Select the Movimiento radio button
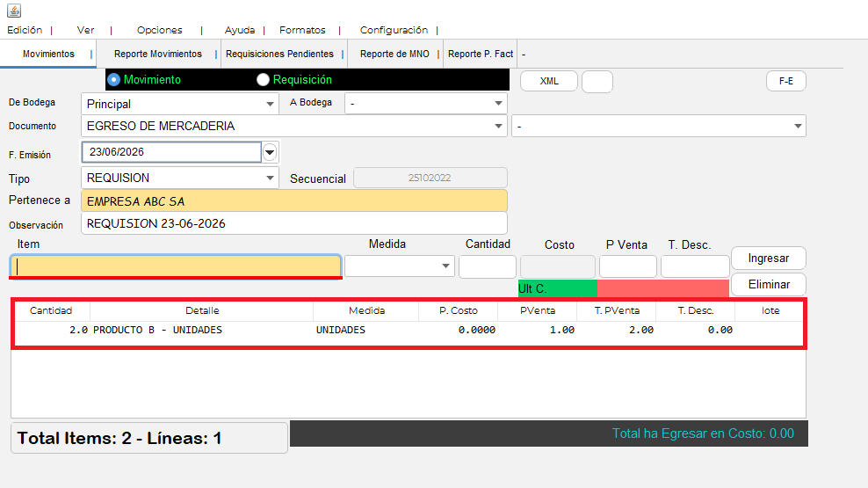The height and width of the screenshot is (488, 868). pos(113,80)
